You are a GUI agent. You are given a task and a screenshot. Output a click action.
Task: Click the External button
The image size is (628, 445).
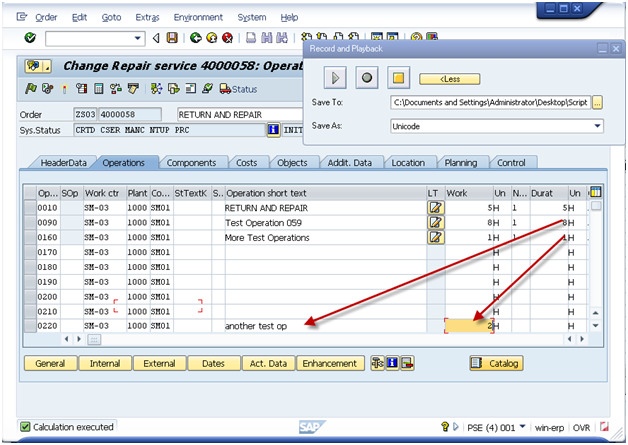(x=159, y=363)
